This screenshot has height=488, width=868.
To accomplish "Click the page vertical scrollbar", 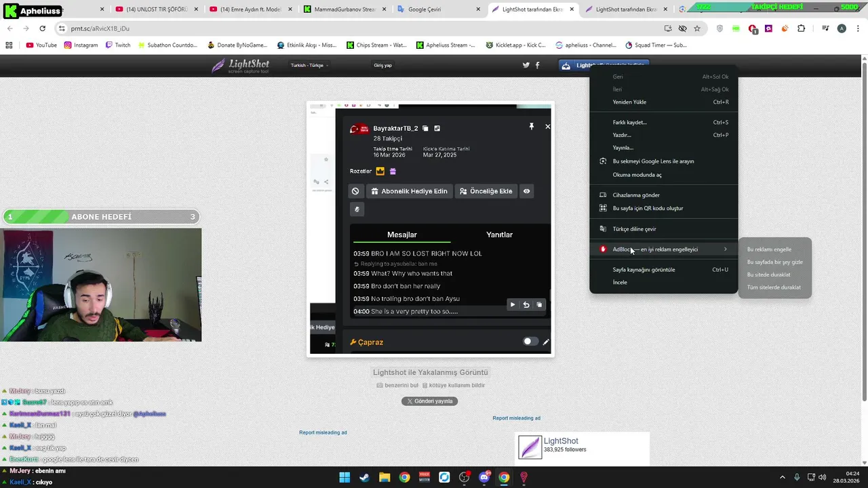I will [864, 230].
